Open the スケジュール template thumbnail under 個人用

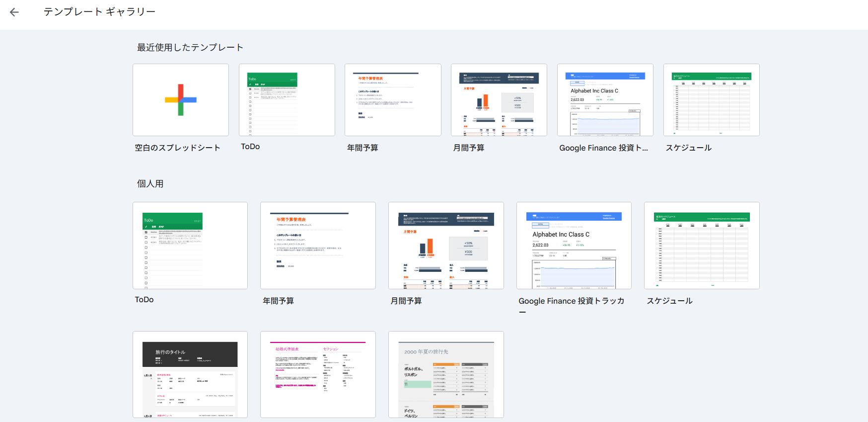click(x=701, y=246)
